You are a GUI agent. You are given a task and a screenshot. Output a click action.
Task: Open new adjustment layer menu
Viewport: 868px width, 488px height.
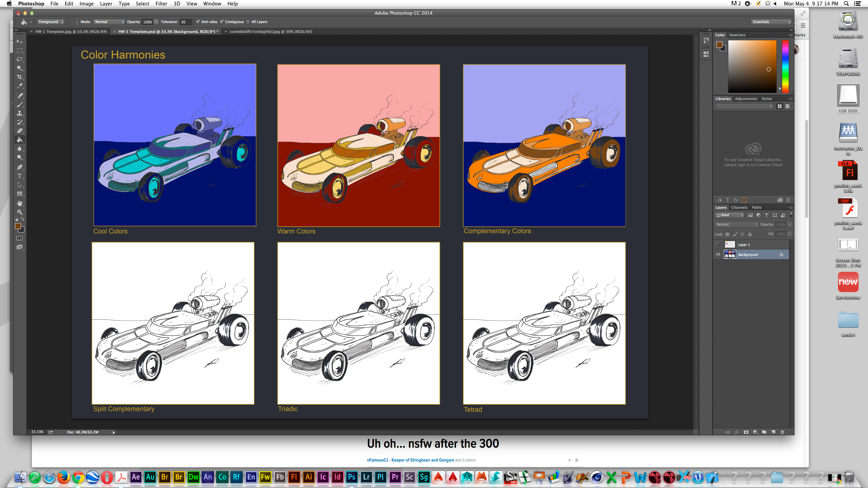(755, 432)
